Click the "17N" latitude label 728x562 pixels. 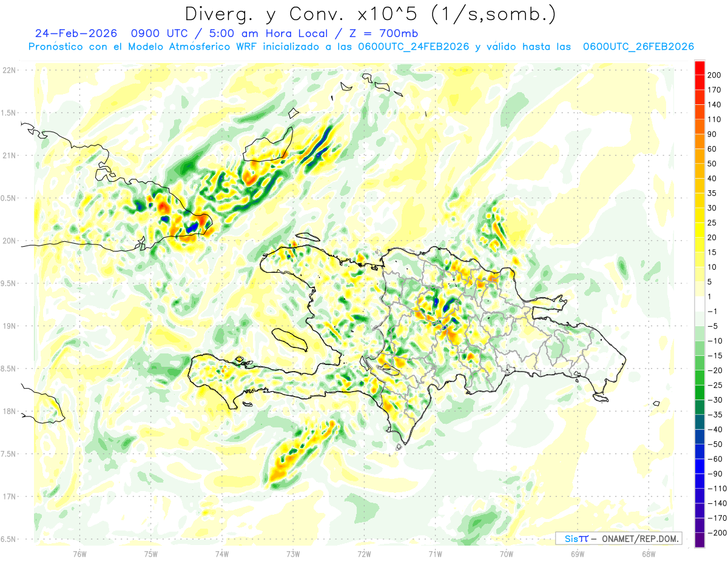tap(9, 497)
